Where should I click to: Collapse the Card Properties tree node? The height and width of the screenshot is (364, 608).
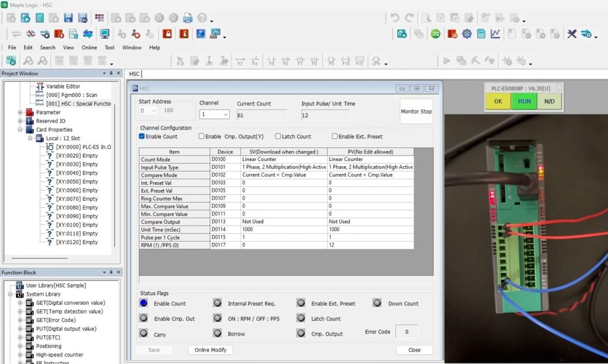point(20,130)
